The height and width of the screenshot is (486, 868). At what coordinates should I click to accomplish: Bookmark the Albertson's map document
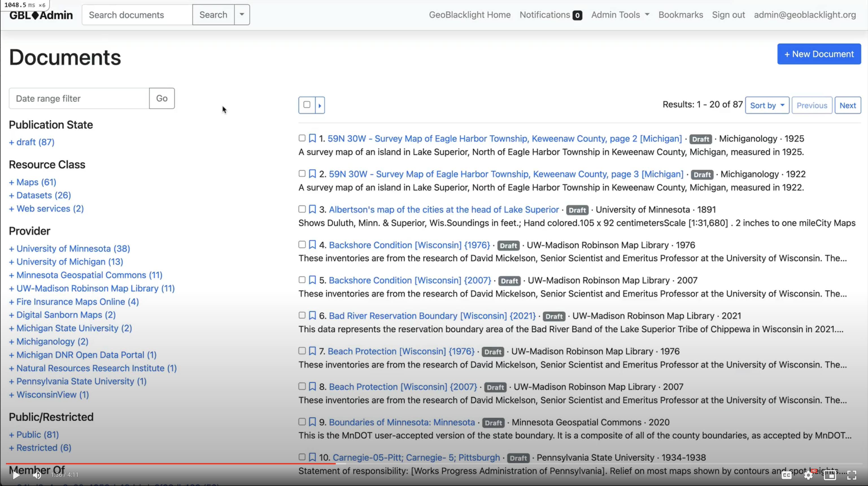click(312, 209)
